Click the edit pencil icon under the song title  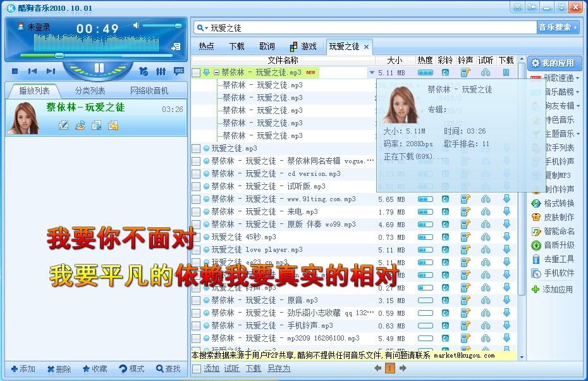pyautogui.click(x=63, y=125)
